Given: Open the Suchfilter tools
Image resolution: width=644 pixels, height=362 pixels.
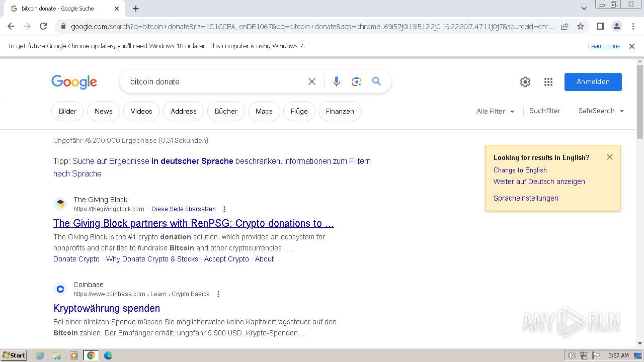Looking at the screenshot, I should [x=545, y=111].
